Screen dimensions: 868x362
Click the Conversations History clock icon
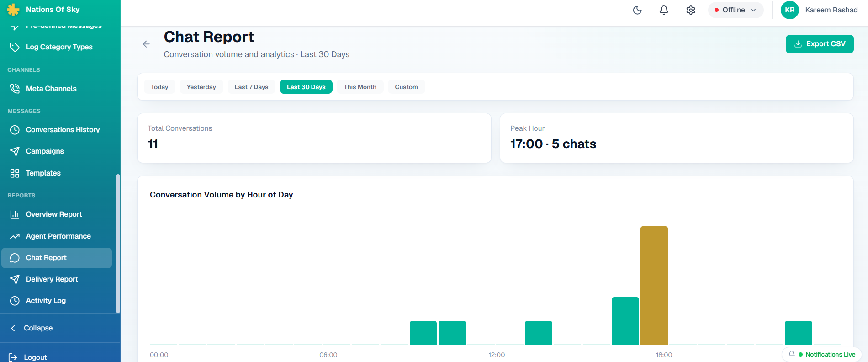coord(15,130)
